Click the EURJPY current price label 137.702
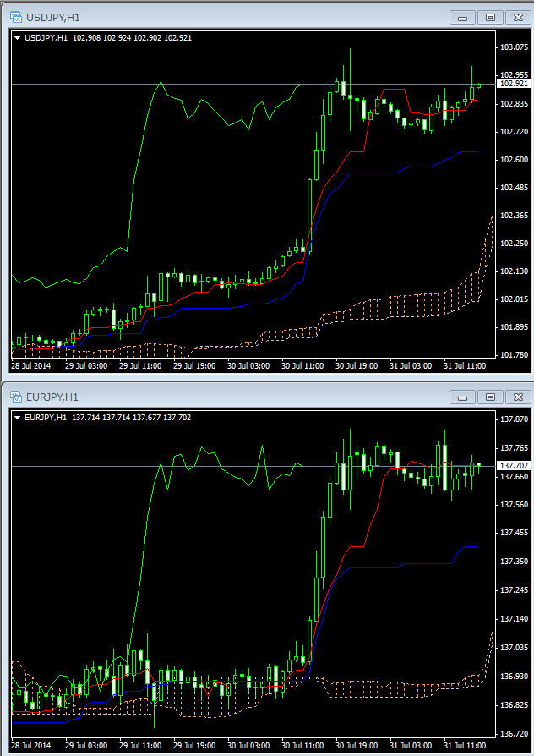Screen dimensions: 534x756 [x=514, y=465]
